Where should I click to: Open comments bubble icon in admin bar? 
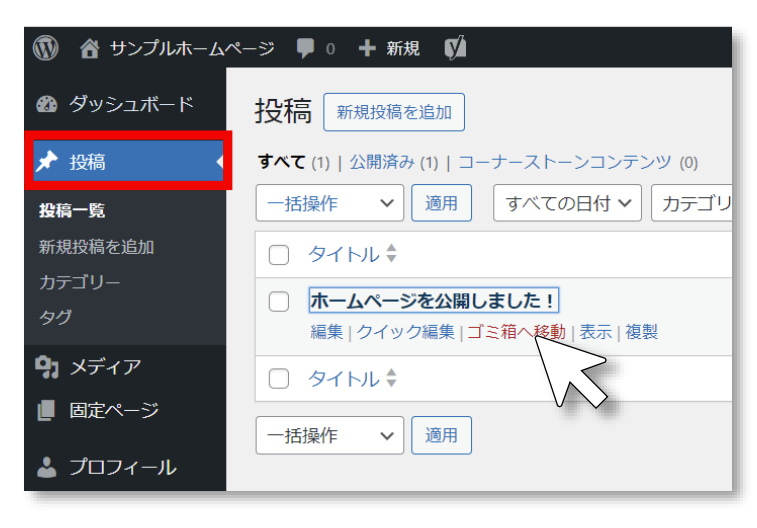(x=306, y=48)
